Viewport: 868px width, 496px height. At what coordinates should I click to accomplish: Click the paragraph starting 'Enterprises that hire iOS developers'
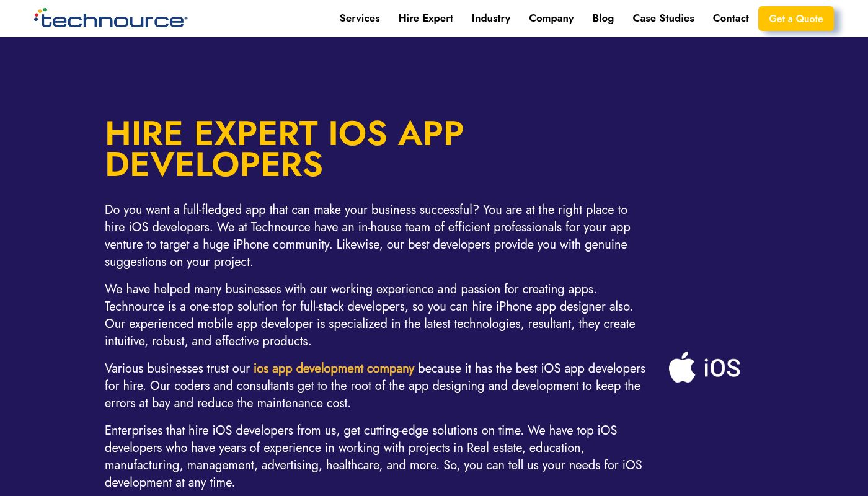coord(372,456)
